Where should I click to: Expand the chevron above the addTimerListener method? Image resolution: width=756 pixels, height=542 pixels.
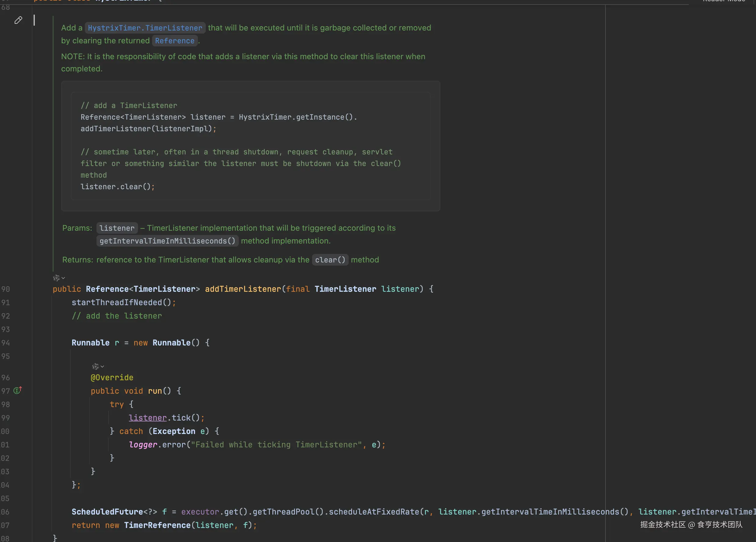(63, 278)
